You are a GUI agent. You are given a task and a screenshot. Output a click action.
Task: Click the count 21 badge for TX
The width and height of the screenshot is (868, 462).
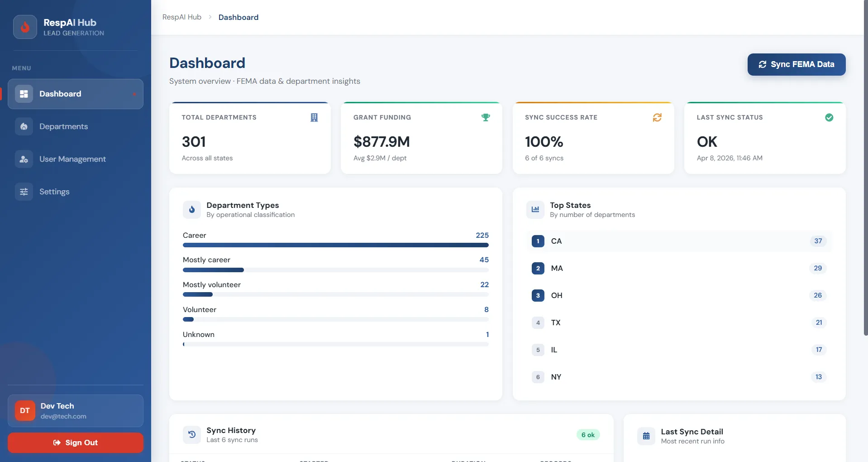click(819, 322)
